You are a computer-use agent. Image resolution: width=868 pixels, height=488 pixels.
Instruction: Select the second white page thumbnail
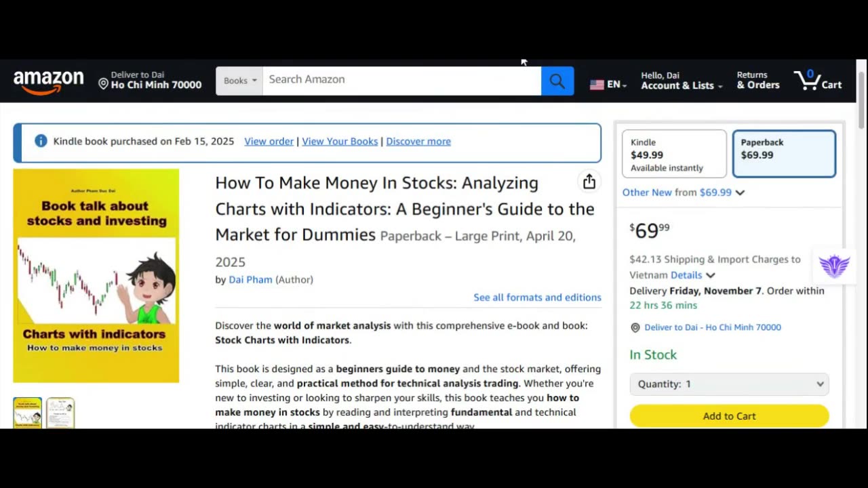coord(60,413)
